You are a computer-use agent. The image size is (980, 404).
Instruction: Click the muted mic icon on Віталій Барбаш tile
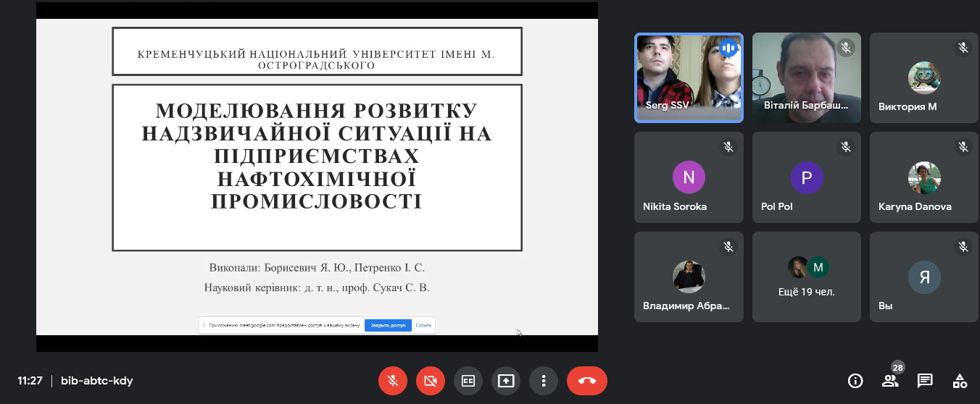pyautogui.click(x=845, y=48)
